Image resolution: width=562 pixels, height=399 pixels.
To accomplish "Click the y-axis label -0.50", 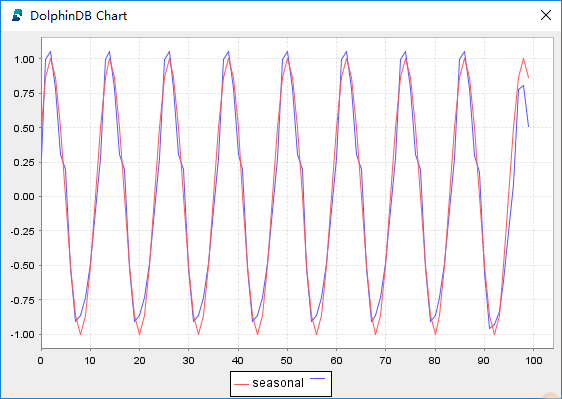I will tap(23, 266).
